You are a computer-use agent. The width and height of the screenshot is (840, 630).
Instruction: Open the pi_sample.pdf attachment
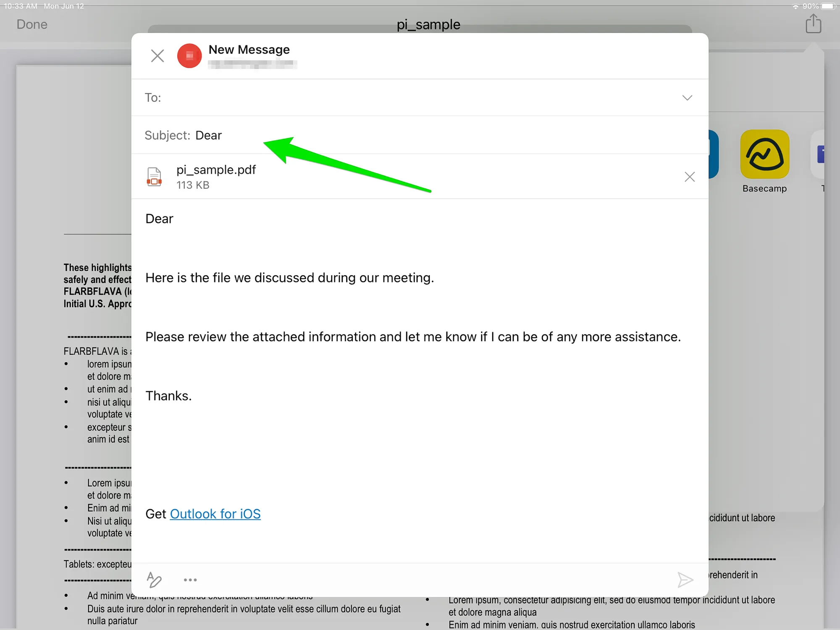155,177
